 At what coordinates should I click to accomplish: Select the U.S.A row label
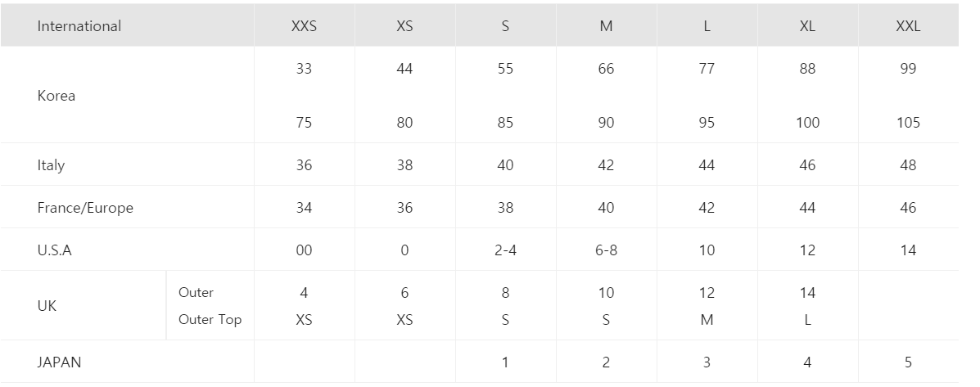(55, 250)
